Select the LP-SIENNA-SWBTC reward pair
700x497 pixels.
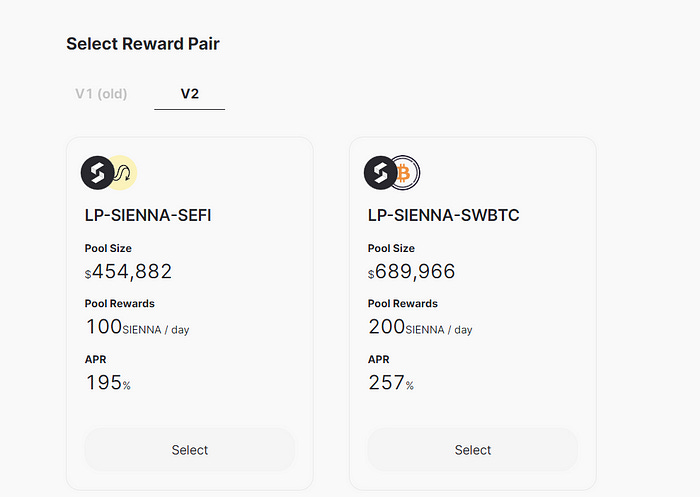(x=473, y=450)
